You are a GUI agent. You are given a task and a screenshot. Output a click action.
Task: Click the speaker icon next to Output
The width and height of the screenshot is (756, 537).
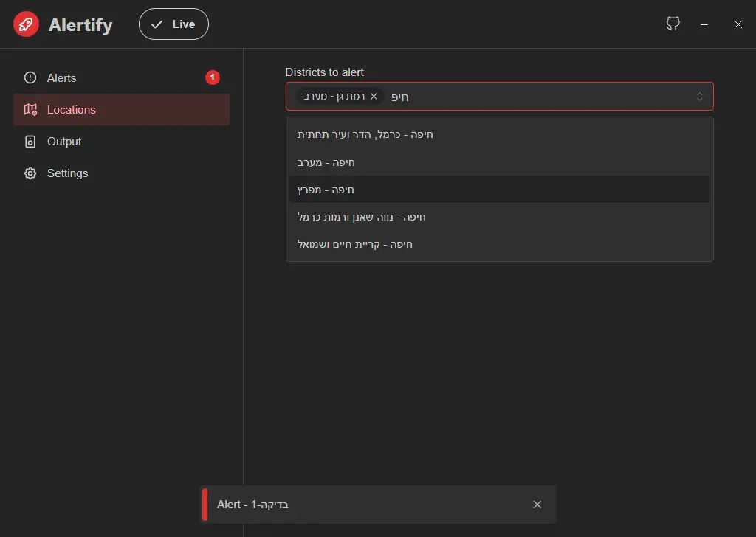[30, 141]
